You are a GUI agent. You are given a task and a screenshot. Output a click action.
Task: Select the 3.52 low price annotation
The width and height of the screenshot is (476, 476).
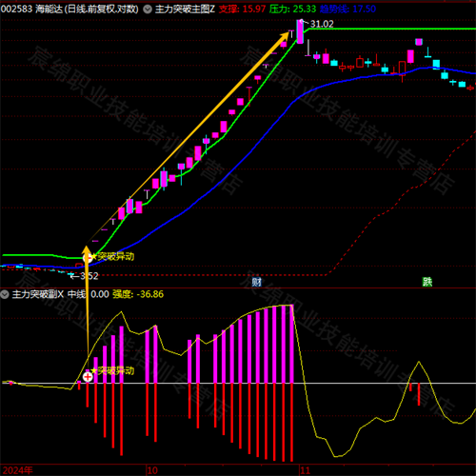pos(89,276)
